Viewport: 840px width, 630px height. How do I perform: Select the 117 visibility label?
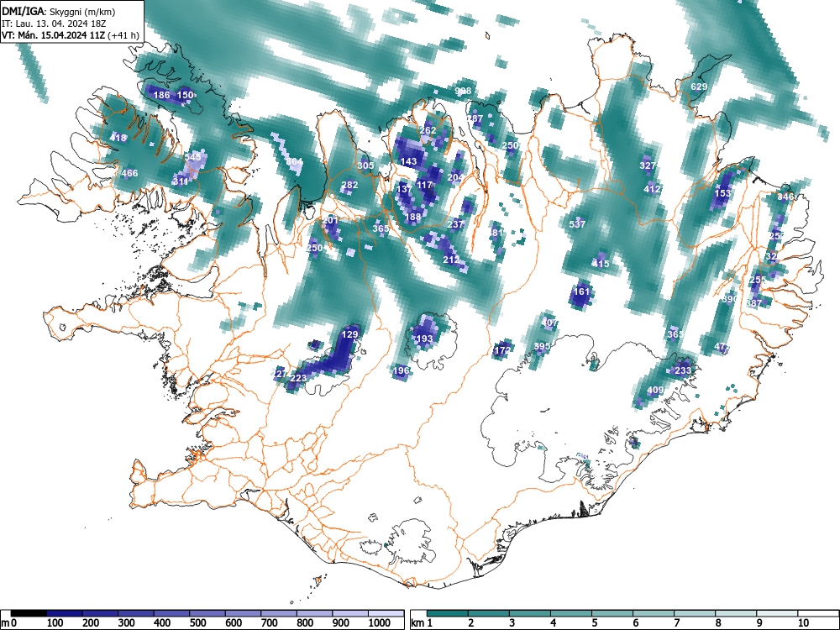[424, 185]
